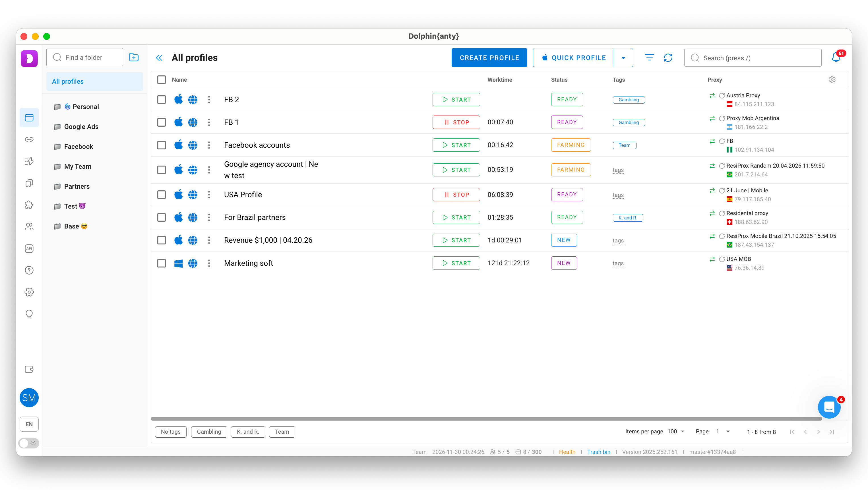868x490 pixels.
Task: Select checkbox for FB 1 profile
Action: click(162, 122)
